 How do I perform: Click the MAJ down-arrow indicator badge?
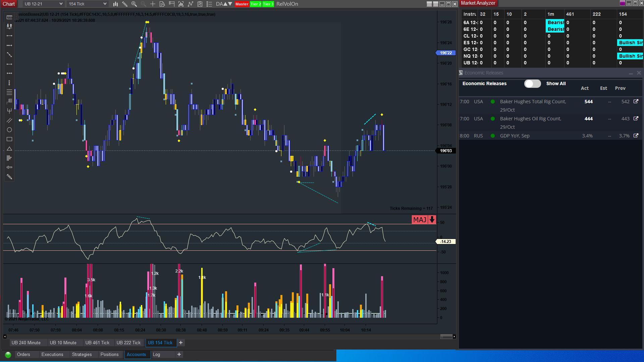pos(424,220)
